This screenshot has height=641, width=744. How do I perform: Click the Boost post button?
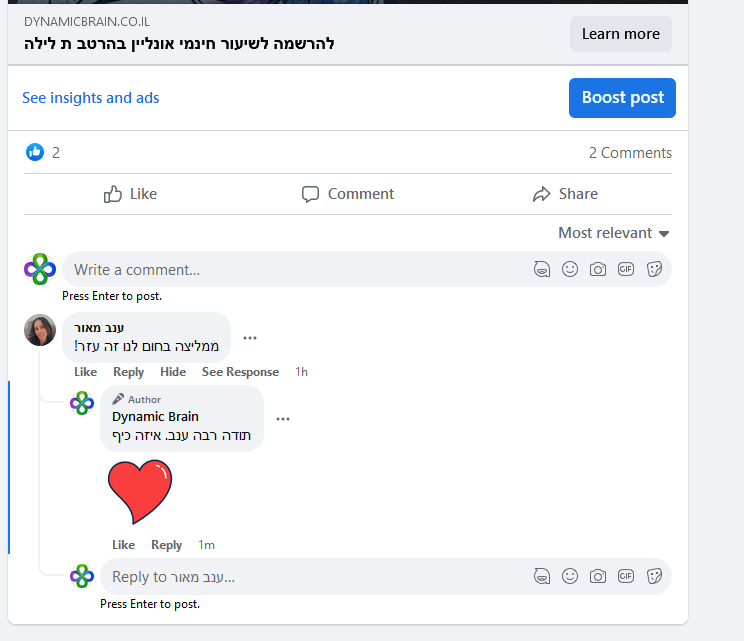click(622, 98)
